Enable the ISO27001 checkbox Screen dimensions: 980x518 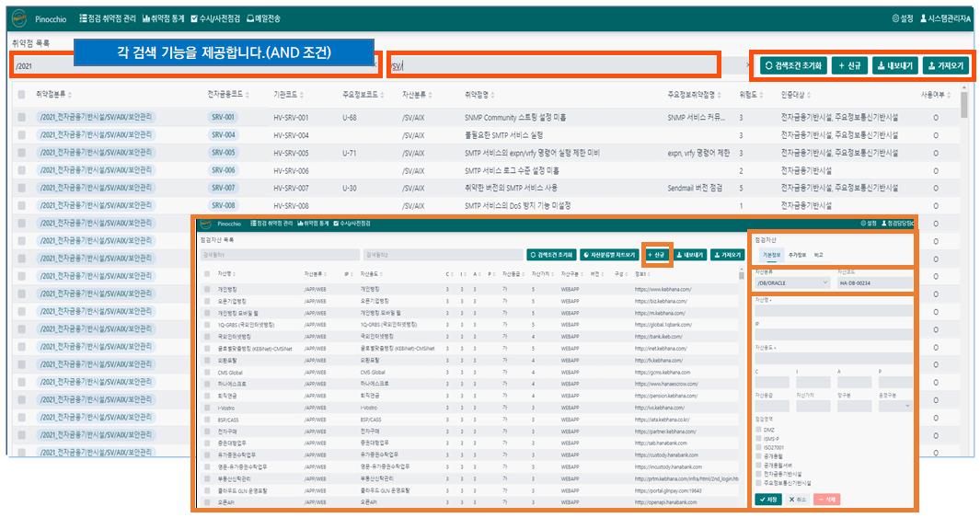click(759, 447)
